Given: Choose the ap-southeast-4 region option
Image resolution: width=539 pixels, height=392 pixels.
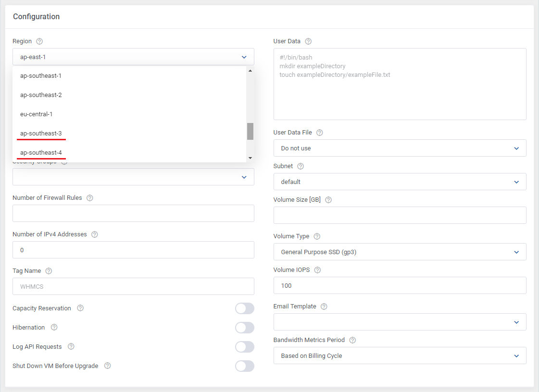Looking at the screenshot, I should tap(130, 153).
